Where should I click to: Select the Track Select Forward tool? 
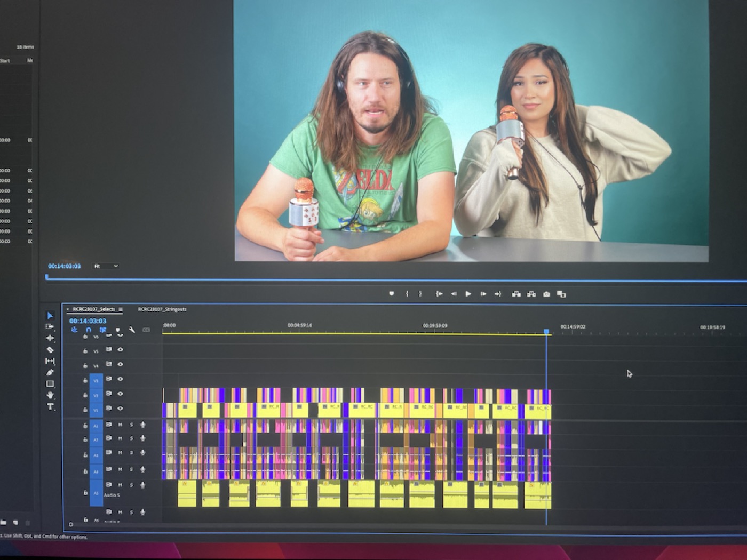coord(50,326)
